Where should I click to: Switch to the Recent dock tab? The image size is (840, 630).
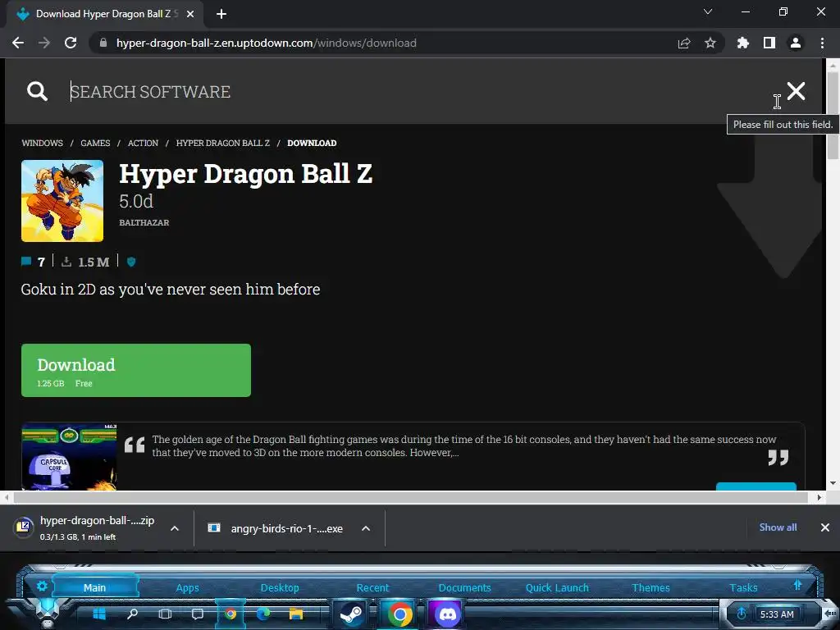coord(373,587)
